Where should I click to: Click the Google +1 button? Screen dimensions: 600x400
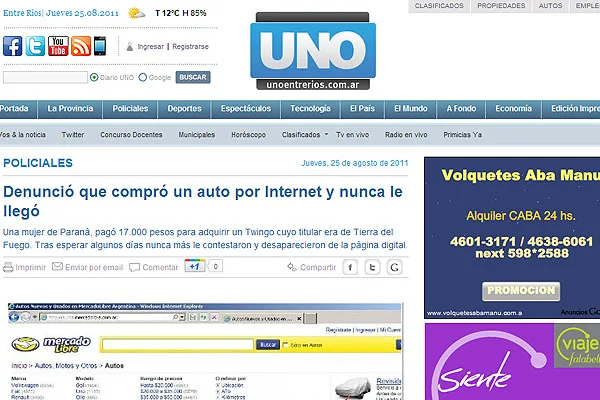[195, 266]
